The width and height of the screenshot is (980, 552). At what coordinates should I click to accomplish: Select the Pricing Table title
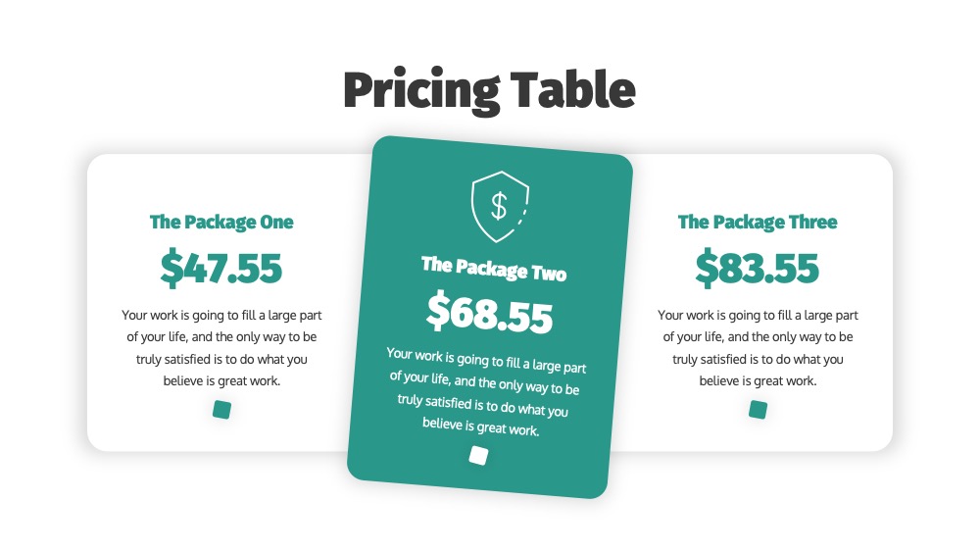[489, 90]
